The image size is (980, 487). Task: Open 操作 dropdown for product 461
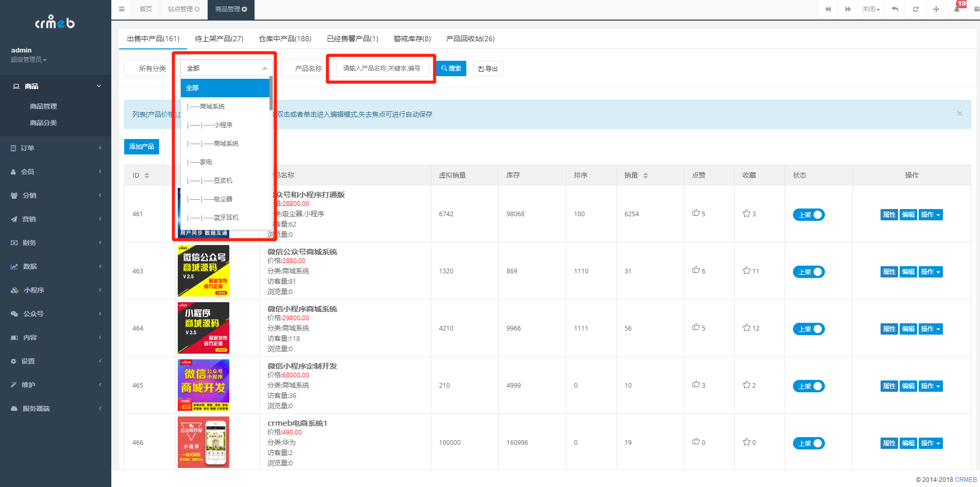tap(931, 215)
